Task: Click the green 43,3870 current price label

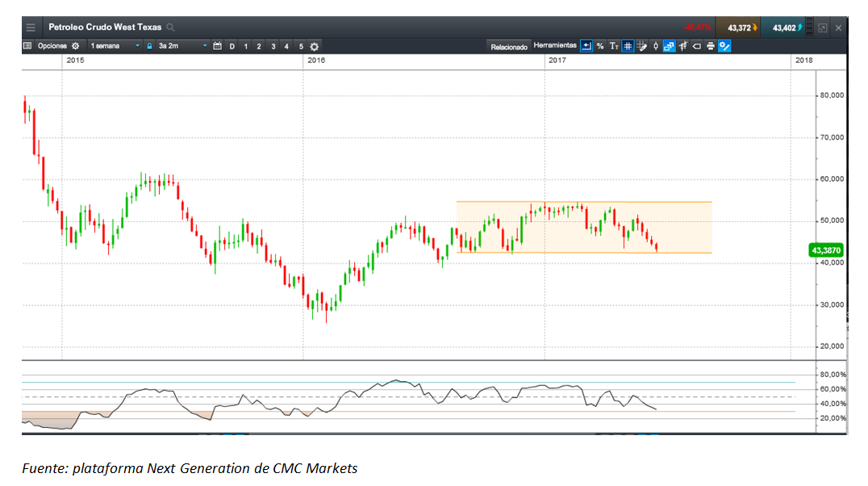Action: pos(826,251)
